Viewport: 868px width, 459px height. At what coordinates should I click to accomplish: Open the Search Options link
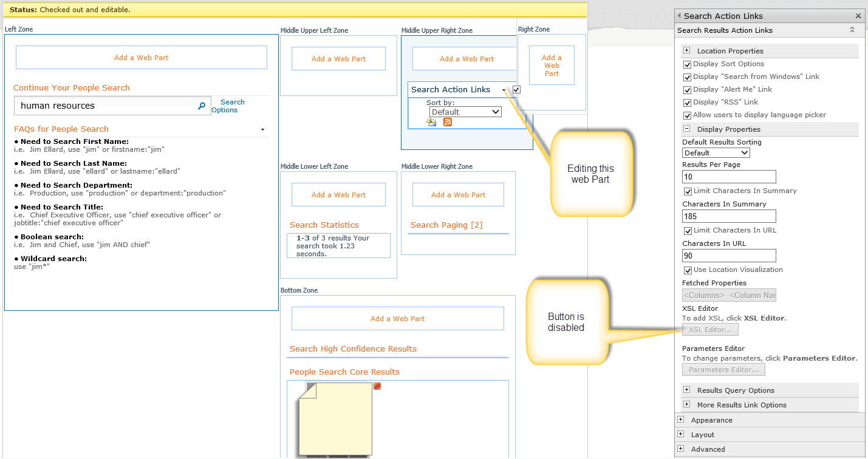coord(228,106)
